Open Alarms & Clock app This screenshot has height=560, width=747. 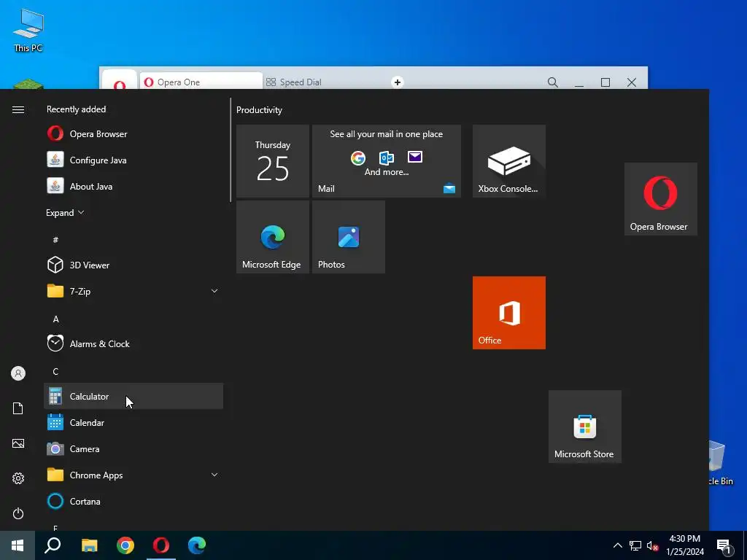pos(133,343)
